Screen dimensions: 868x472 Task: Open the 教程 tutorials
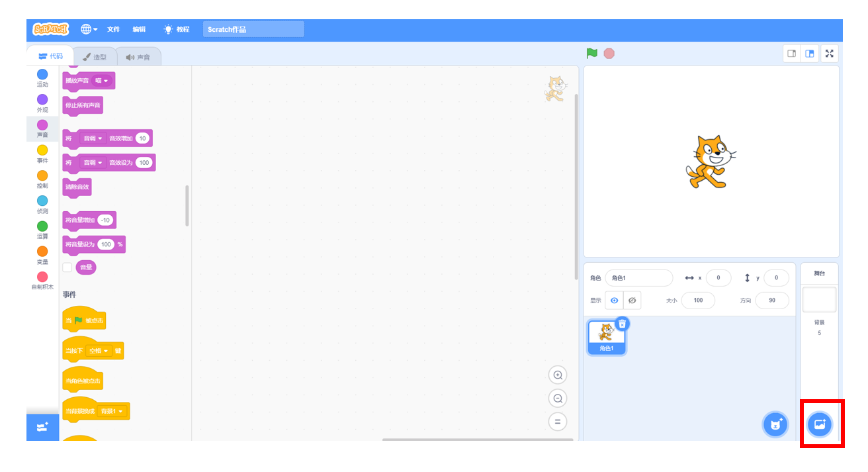click(x=177, y=29)
